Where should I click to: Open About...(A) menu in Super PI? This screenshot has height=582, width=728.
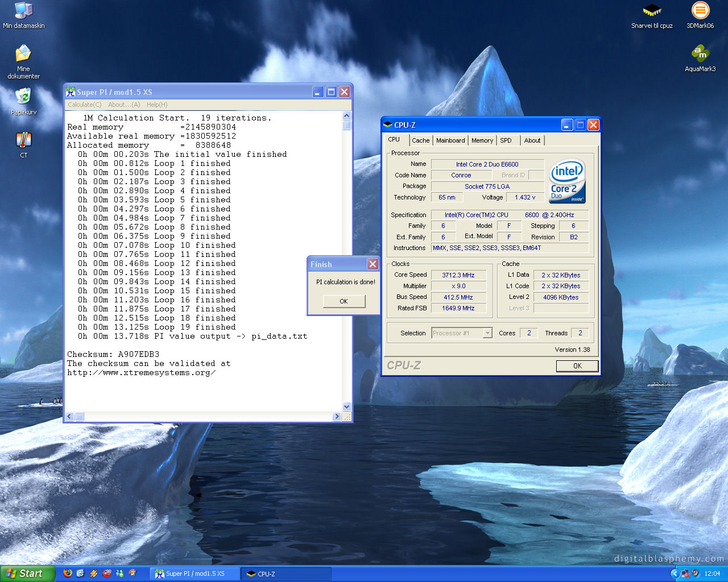tap(124, 105)
